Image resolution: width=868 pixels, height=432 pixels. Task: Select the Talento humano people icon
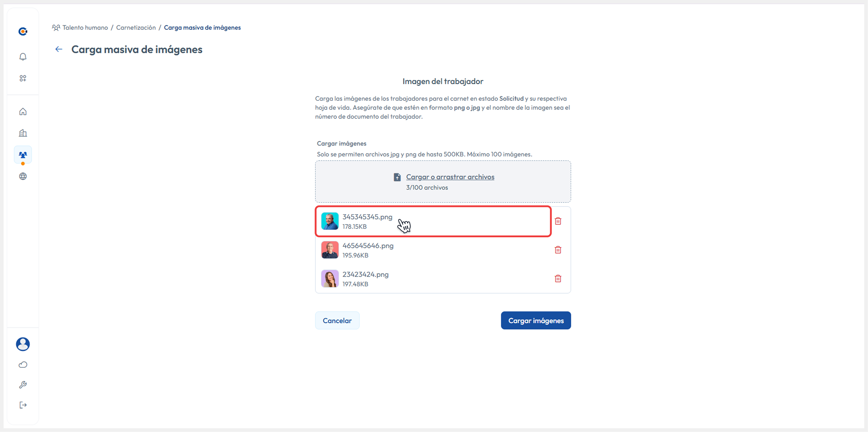(23, 155)
